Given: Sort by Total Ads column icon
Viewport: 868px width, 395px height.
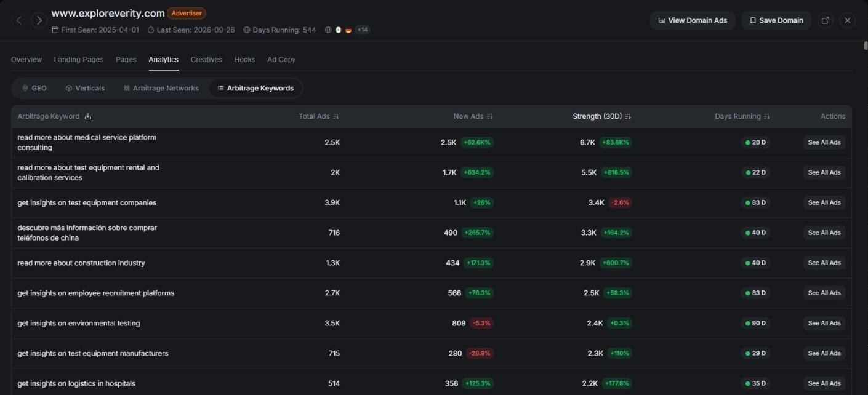Looking at the screenshot, I should click(x=336, y=116).
